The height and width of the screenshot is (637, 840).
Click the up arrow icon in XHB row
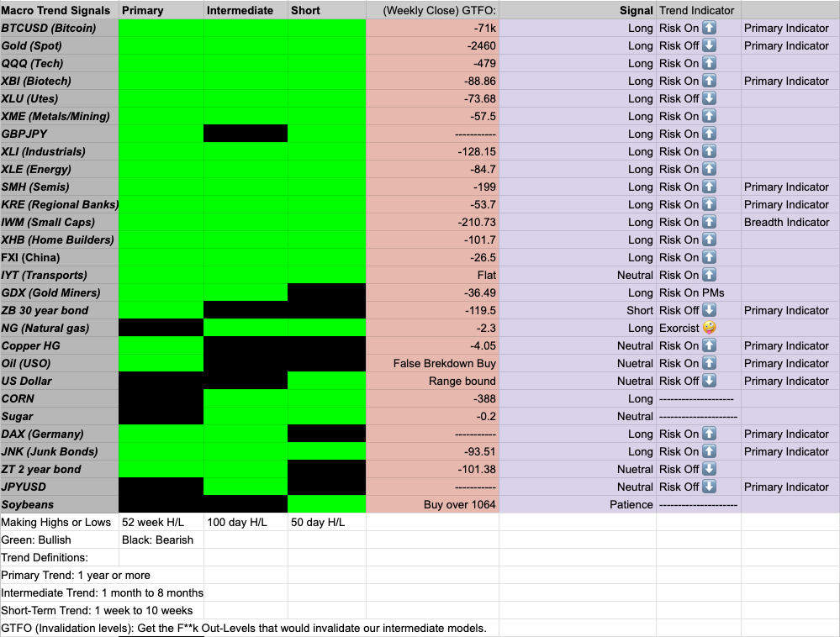tap(710, 240)
